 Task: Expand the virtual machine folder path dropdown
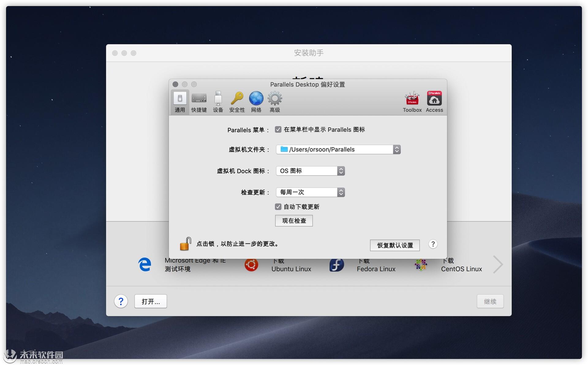click(397, 150)
